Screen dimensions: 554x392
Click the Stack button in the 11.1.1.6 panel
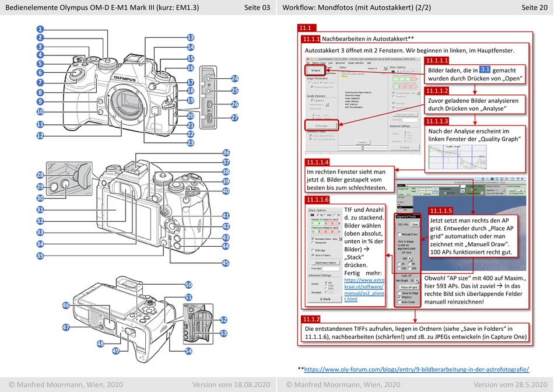click(x=325, y=299)
